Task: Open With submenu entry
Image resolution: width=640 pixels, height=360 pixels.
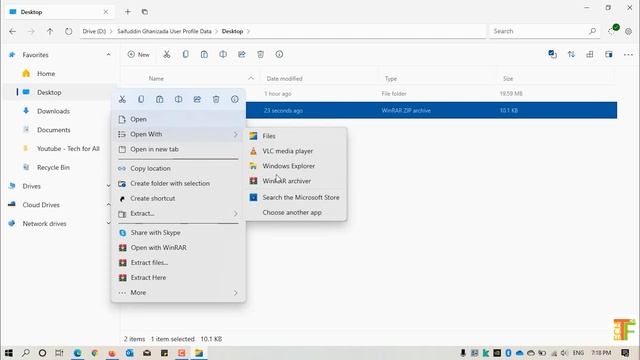Action: coord(178,134)
